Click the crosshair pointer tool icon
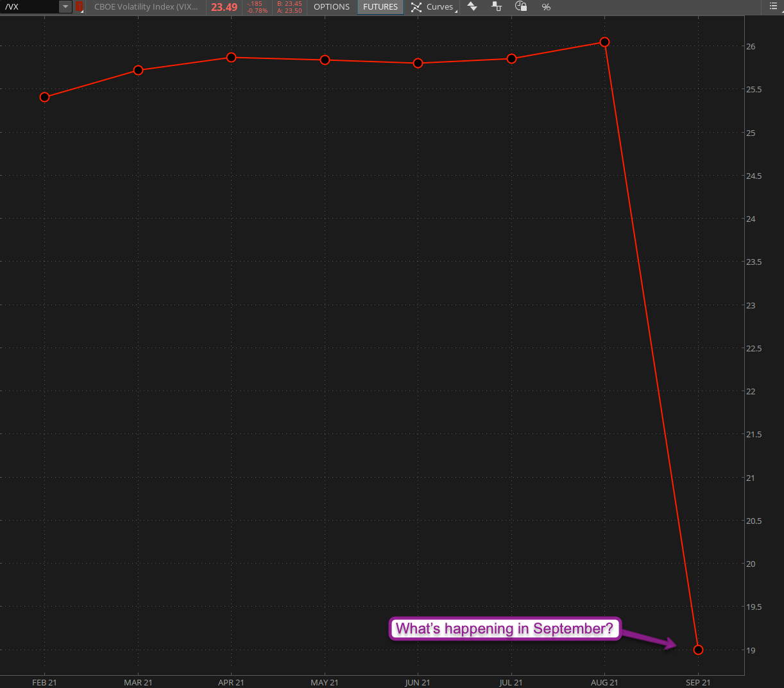Screen dimensions: 784x688 (496, 7)
